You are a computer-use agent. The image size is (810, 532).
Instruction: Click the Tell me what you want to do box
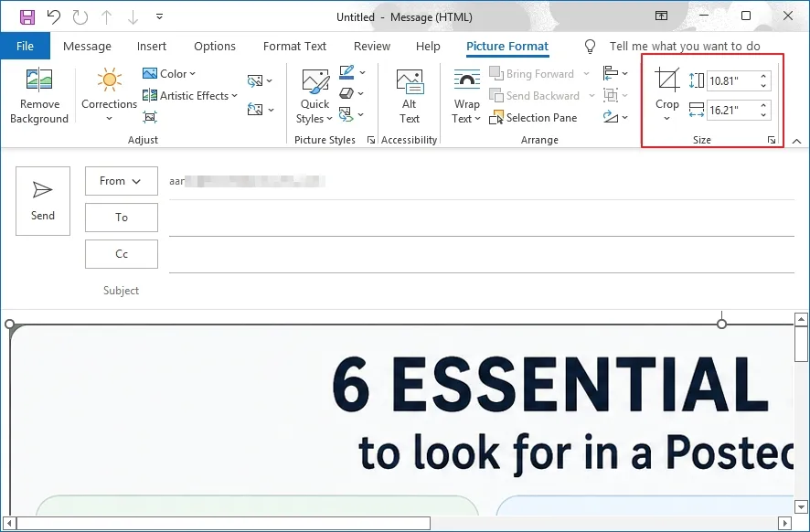[x=685, y=46]
